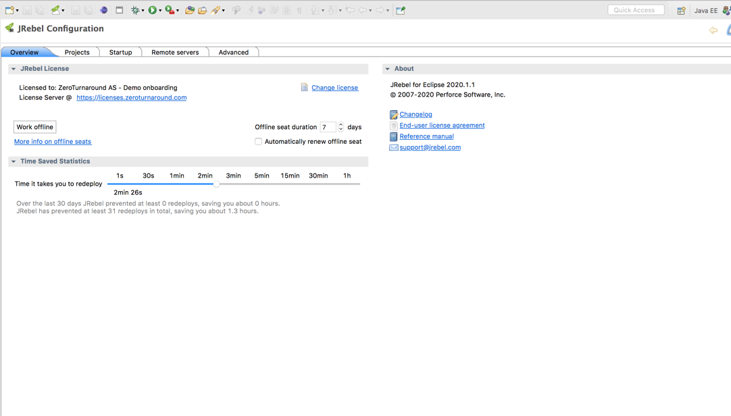Focus the Quick Access search field

(x=636, y=10)
